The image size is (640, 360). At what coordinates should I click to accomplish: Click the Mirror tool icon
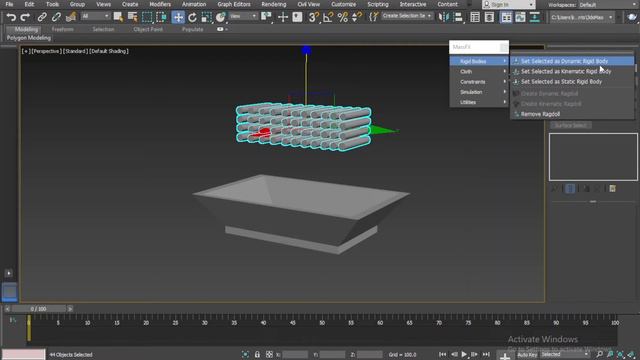443,17
